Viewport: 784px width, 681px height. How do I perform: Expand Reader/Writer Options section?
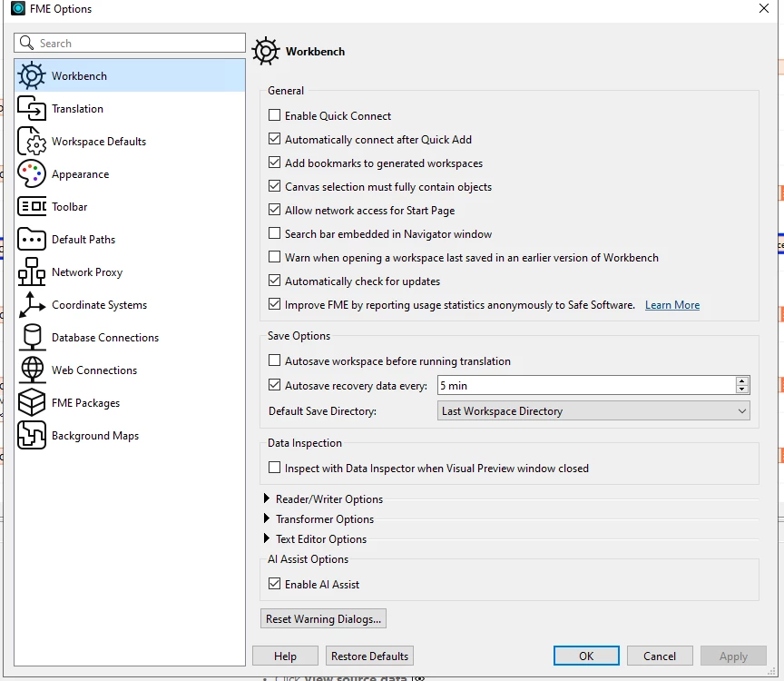pos(267,498)
